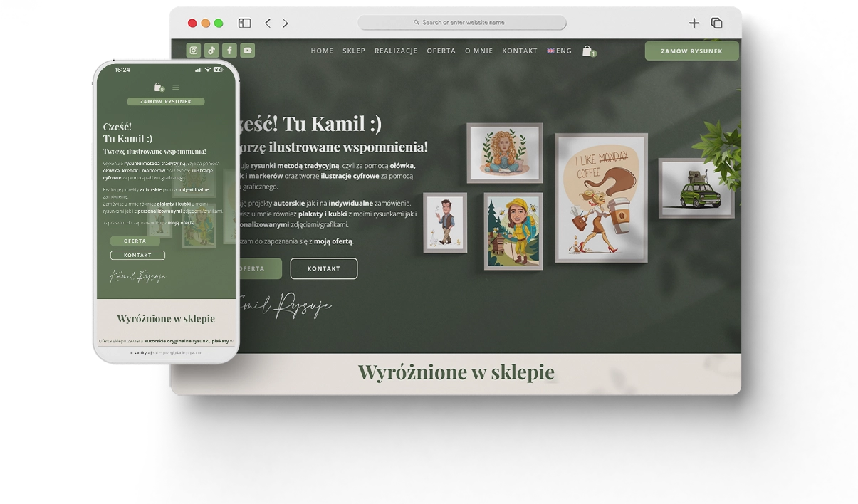Open the phone mockup's shopping bag icon

(158, 88)
